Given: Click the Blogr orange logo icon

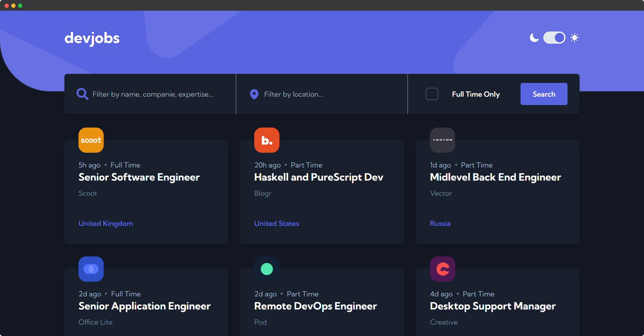Looking at the screenshot, I should click(267, 140).
